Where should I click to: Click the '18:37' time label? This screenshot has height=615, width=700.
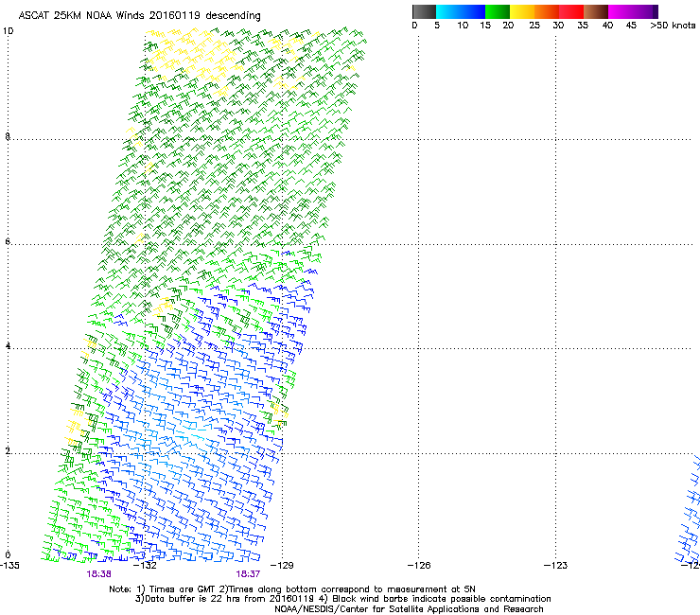[x=248, y=574]
